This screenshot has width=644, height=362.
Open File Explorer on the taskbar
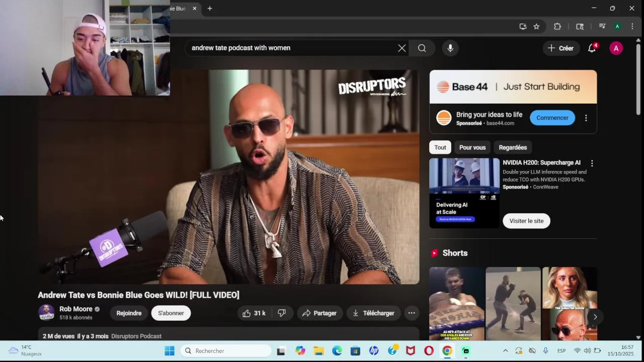[318, 351]
